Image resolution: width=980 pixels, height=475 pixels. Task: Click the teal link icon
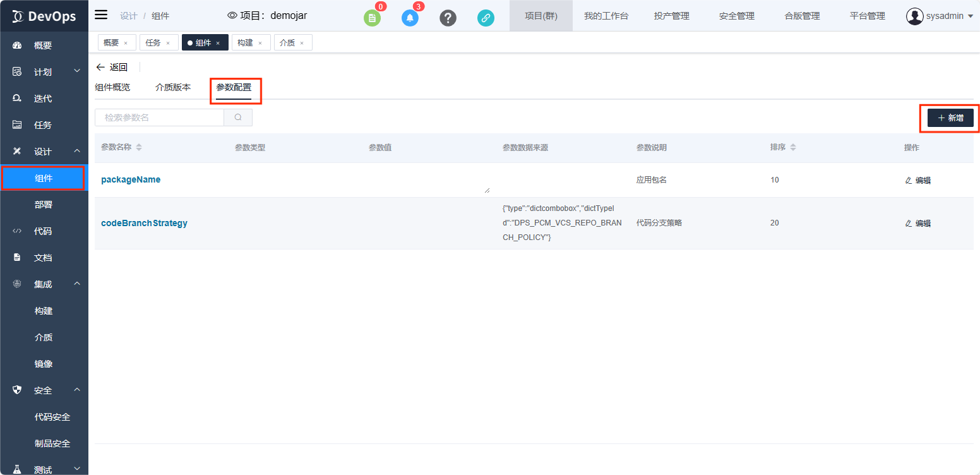[486, 18]
